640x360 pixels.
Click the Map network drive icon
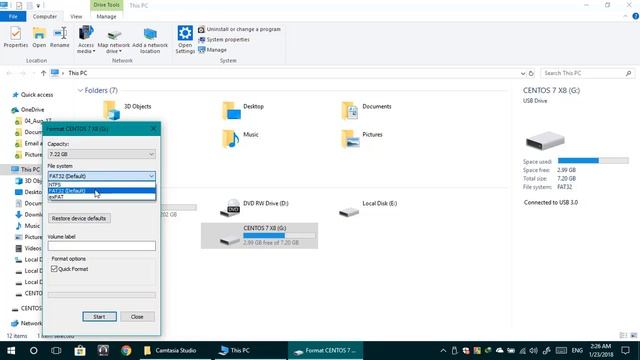(x=113, y=40)
